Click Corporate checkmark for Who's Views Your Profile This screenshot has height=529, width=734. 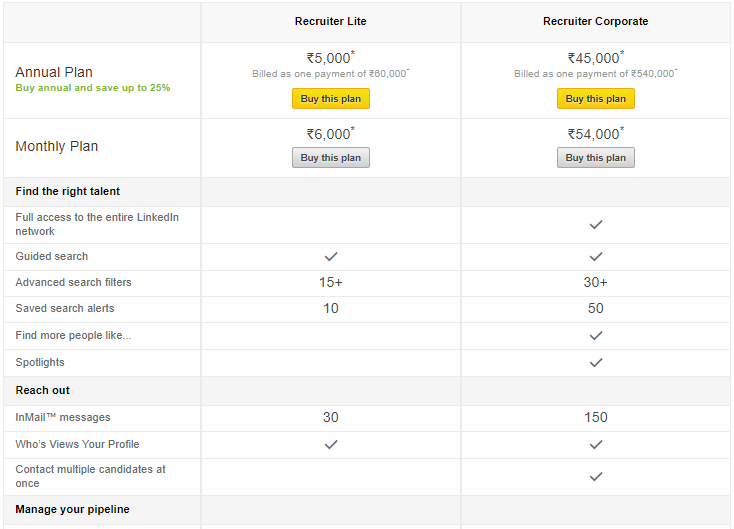595,445
